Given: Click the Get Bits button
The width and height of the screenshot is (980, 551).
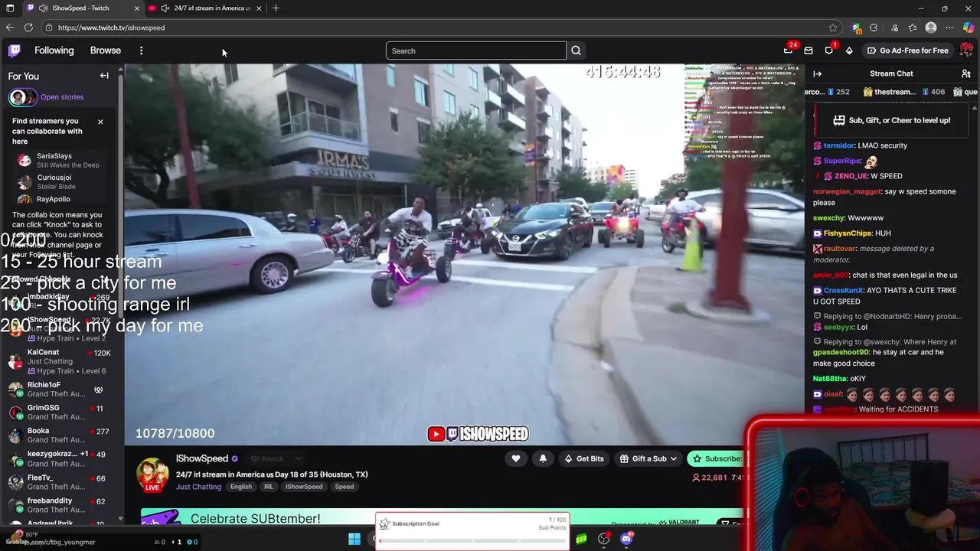Looking at the screenshot, I should [584, 458].
